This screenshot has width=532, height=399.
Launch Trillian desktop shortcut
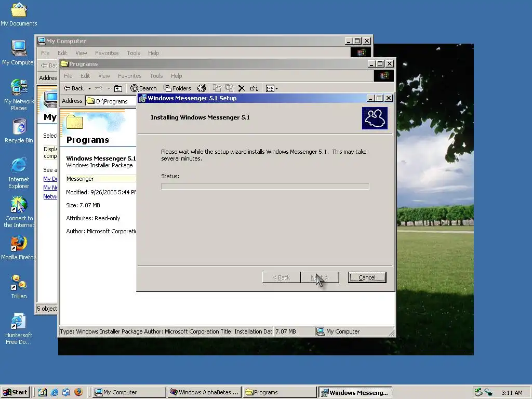[x=19, y=287]
